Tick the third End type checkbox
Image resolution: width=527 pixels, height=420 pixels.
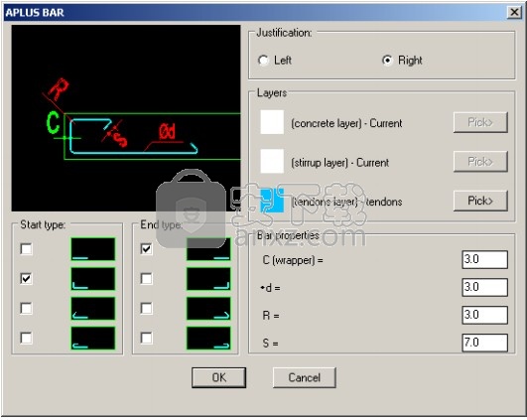click(146, 308)
